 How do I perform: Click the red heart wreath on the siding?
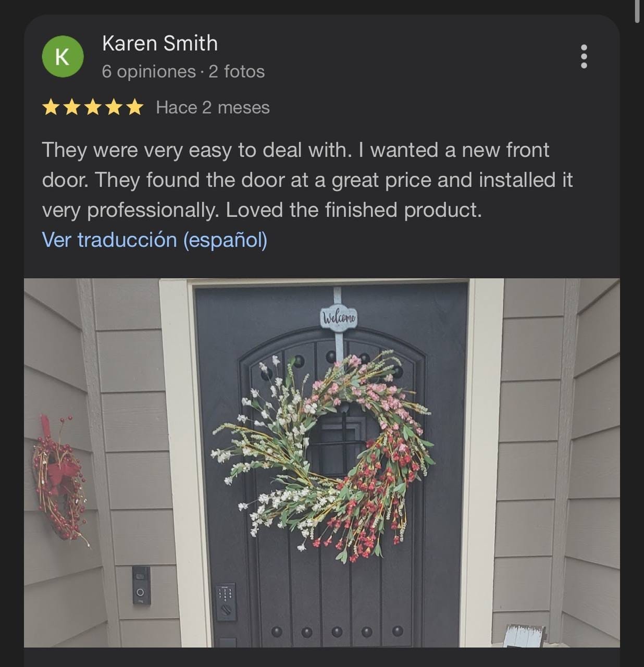(x=59, y=480)
